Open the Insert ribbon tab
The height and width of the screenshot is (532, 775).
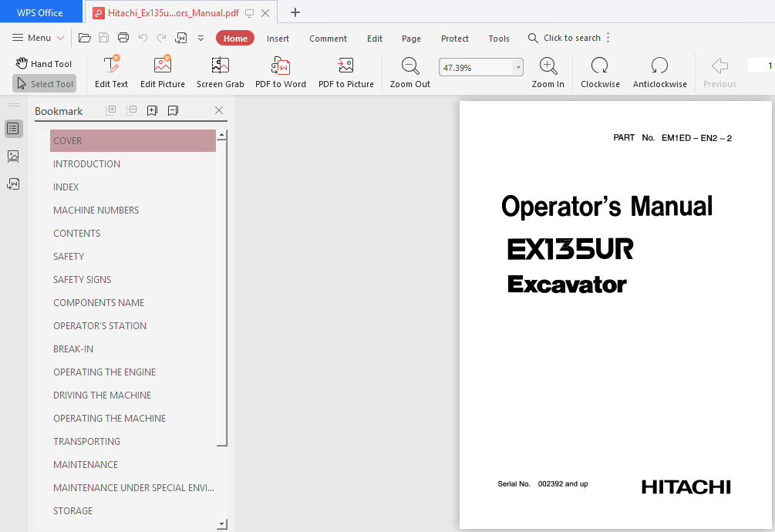click(278, 39)
